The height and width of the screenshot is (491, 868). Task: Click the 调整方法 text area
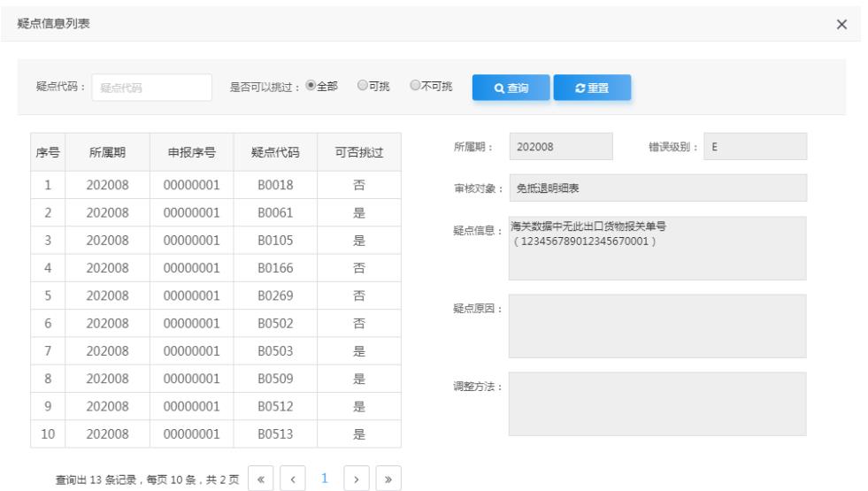point(657,403)
